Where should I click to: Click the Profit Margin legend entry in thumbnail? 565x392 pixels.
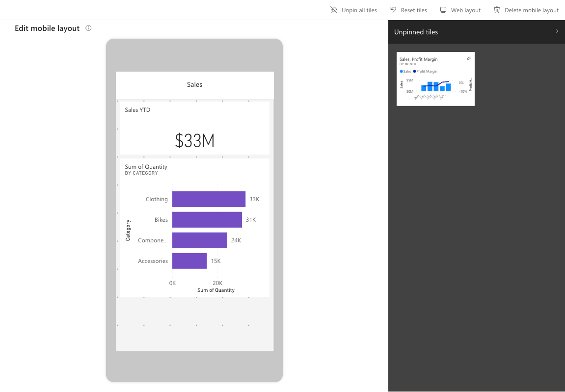[x=425, y=71]
